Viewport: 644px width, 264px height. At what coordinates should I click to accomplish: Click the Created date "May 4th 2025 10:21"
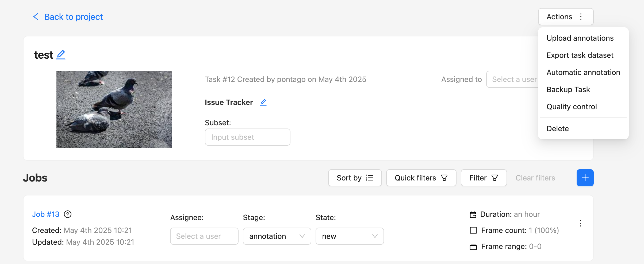(98, 230)
